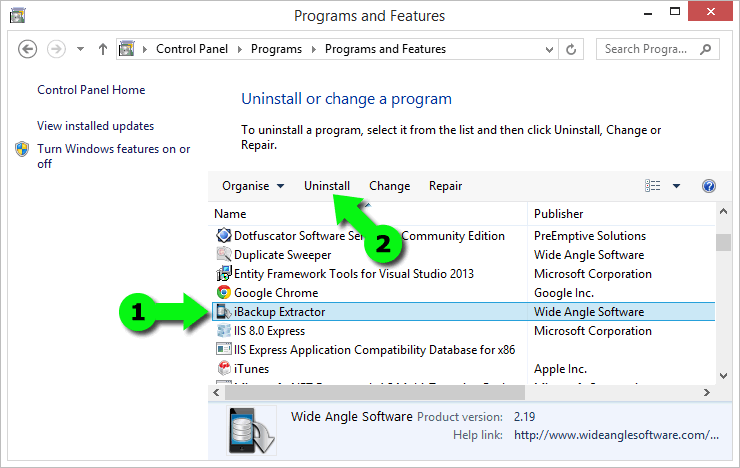Click the vertical scrollbar down arrow
740x468 pixels.
723,376
